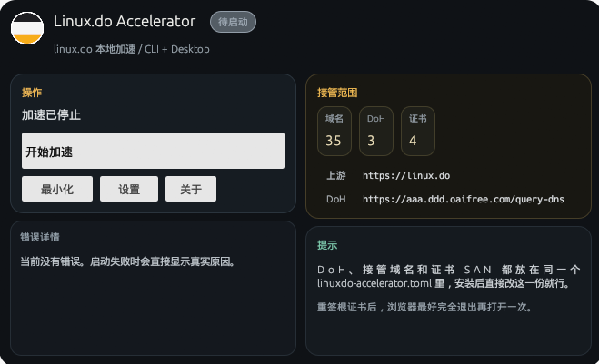Select the 域名 35 count tile
This screenshot has height=364, width=599.
[334, 131]
